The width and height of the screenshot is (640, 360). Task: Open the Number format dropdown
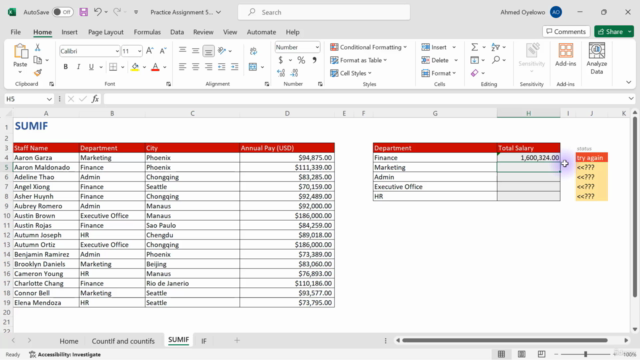[317, 47]
